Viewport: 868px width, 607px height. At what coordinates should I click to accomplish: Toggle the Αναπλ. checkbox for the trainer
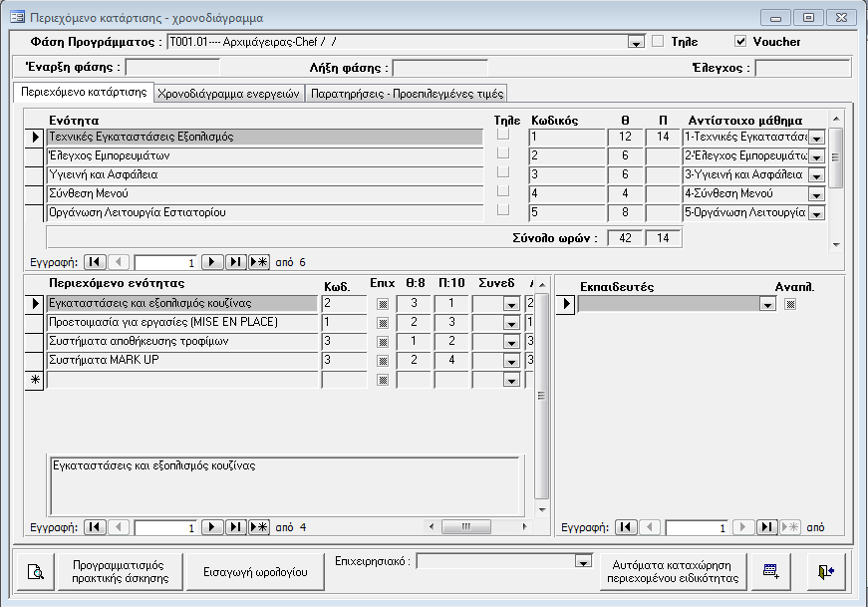point(790,304)
